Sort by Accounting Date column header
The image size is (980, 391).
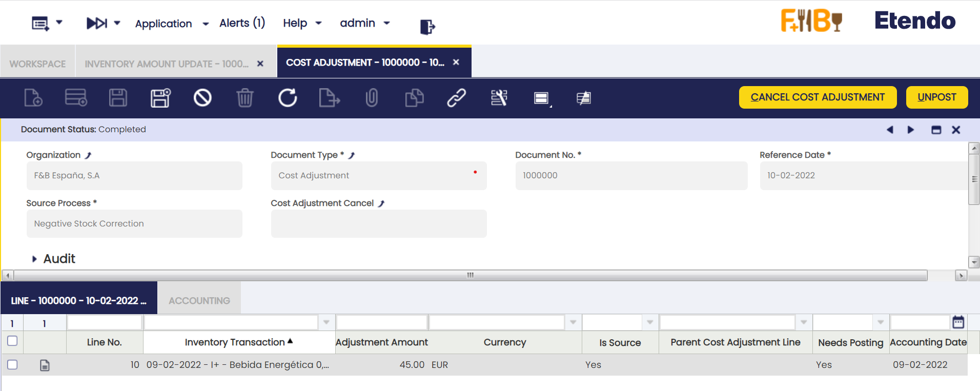point(928,342)
